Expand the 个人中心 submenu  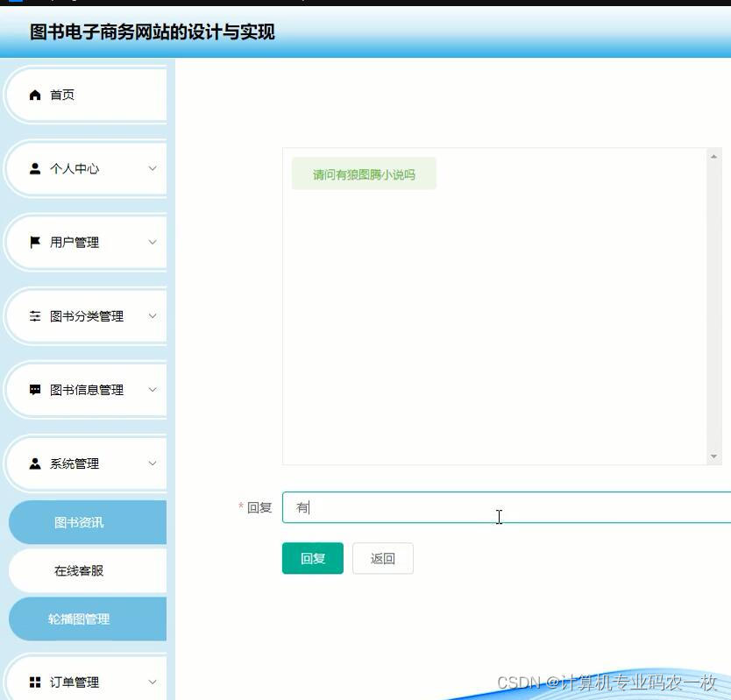[153, 168]
